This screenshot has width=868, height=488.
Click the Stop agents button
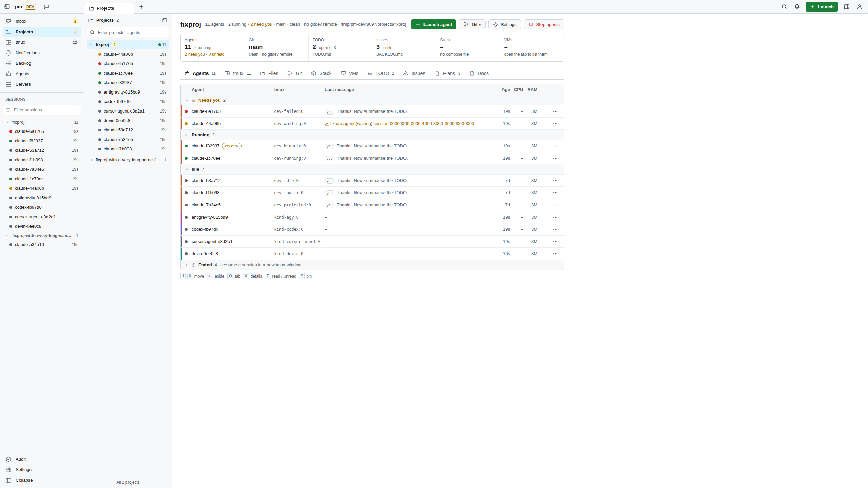(544, 24)
